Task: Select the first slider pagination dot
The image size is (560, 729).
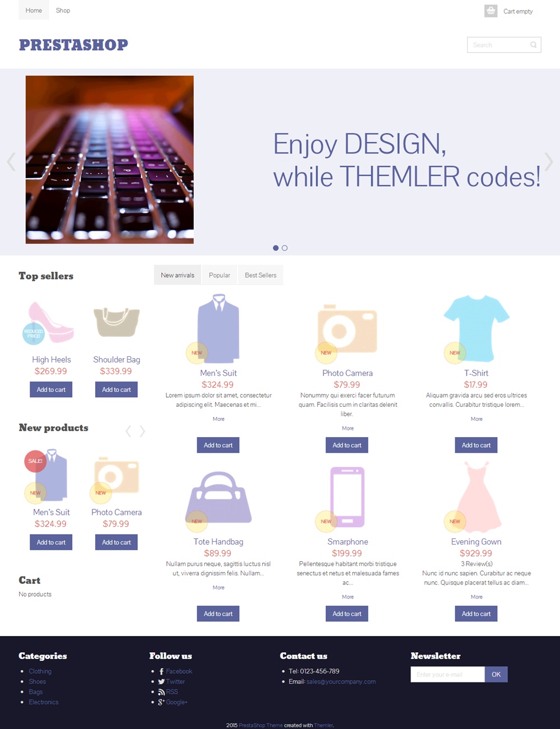Action: click(x=276, y=248)
